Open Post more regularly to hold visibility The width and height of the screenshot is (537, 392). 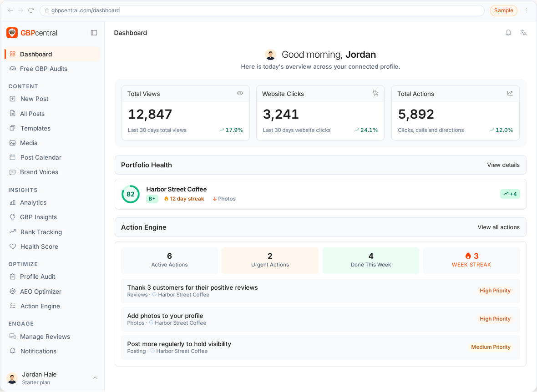(x=320, y=347)
